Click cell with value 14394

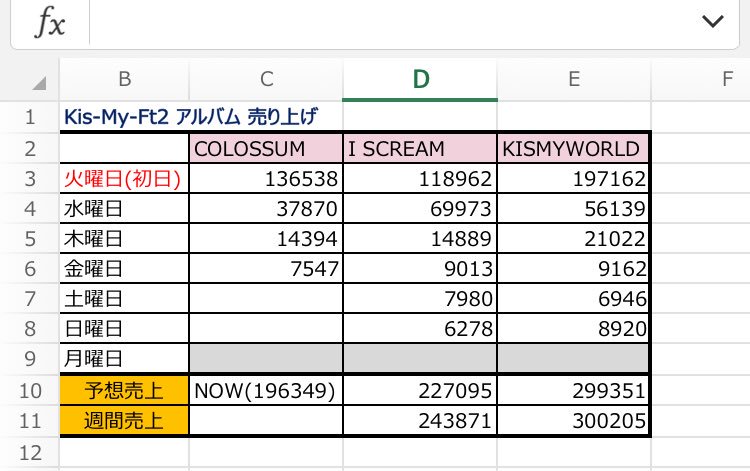[x=266, y=239]
